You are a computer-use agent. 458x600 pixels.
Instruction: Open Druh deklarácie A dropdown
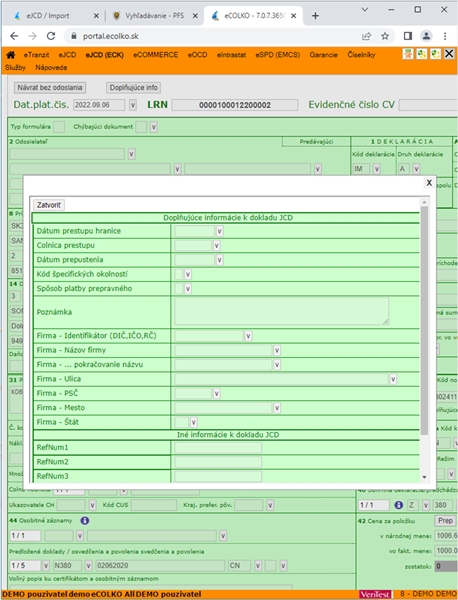coord(416,169)
